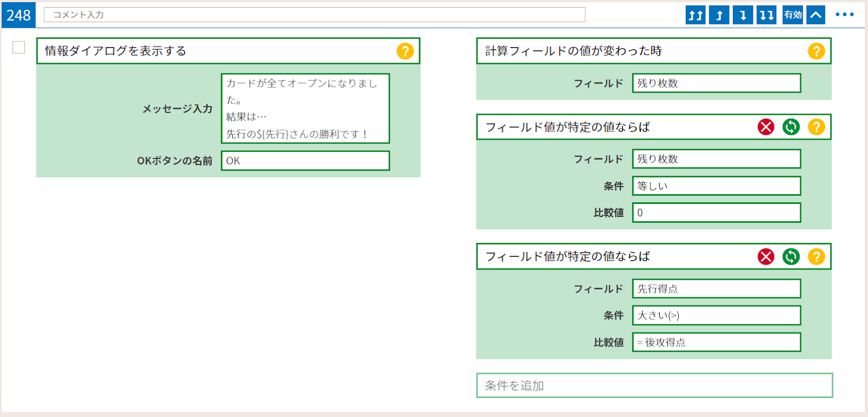
Task: Click the コメント入力 comment field
Action: [x=315, y=15]
